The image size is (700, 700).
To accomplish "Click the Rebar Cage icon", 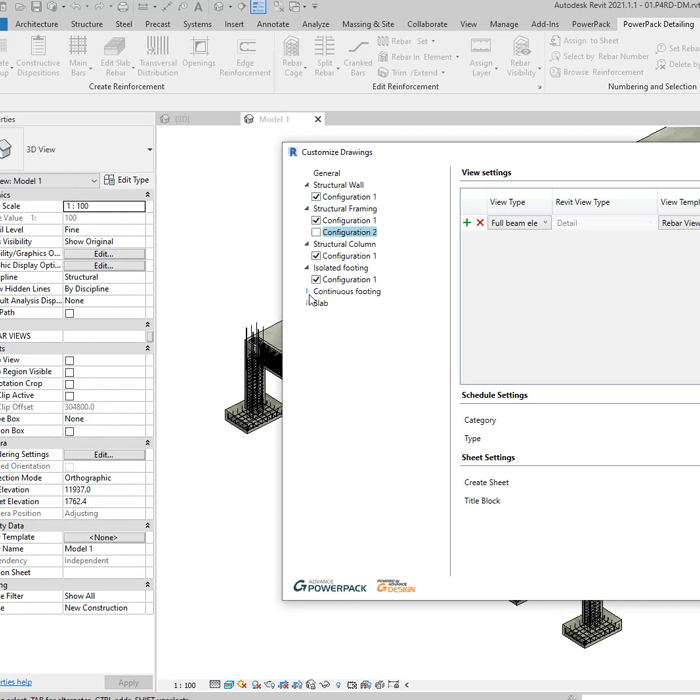I will click(292, 46).
